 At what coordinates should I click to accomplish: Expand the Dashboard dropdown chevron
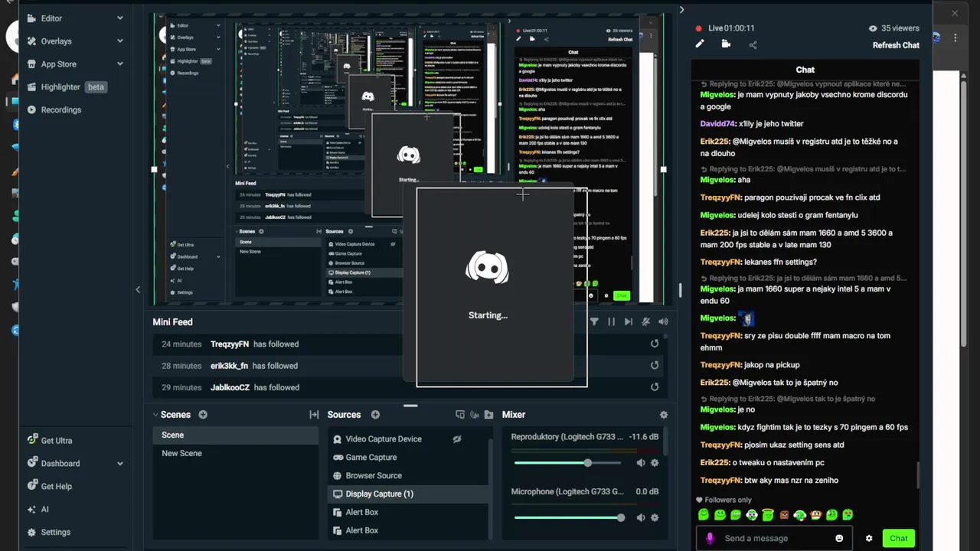[119, 464]
